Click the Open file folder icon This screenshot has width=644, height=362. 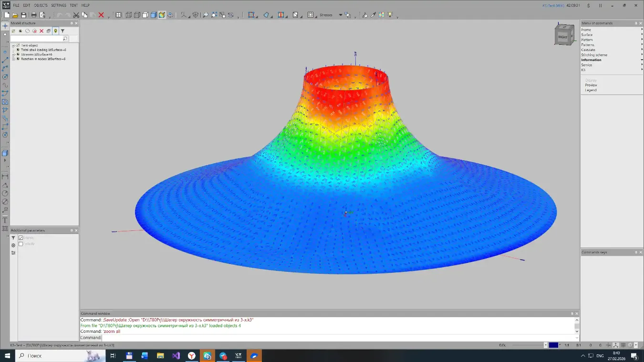(x=15, y=15)
